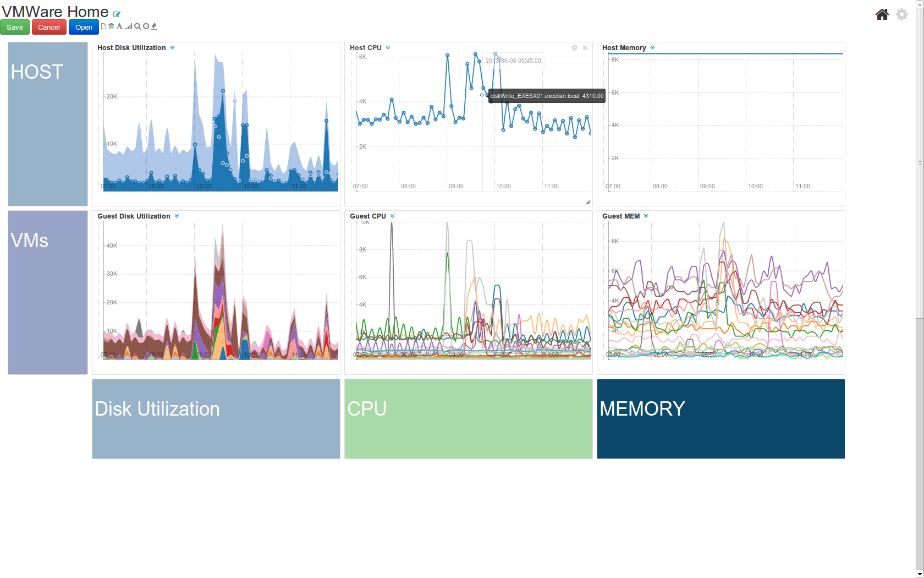Image resolution: width=924 pixels, height=578 pixels.
Task: Open Host CPU widget gear settings
Action: [x=574, y=48]
